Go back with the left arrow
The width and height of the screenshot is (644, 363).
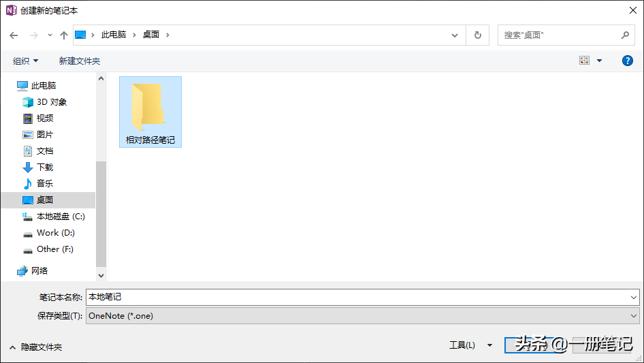pyautogui.click(x=14, y=35)
